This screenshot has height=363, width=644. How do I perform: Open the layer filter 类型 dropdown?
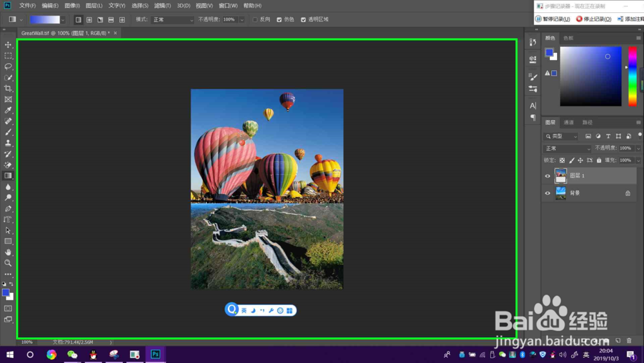[x=561, y=136]
